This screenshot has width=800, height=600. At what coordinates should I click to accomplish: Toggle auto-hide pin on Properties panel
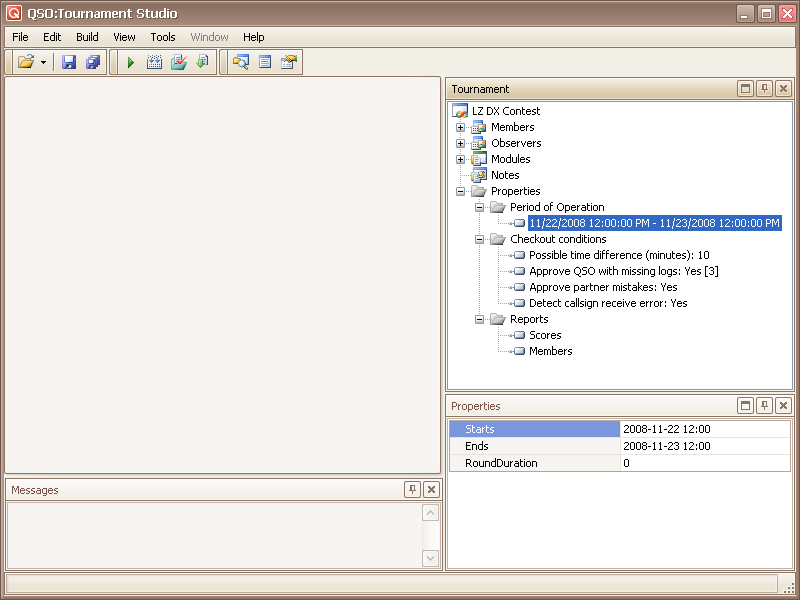pyautogui.click(x=764, y=406)
